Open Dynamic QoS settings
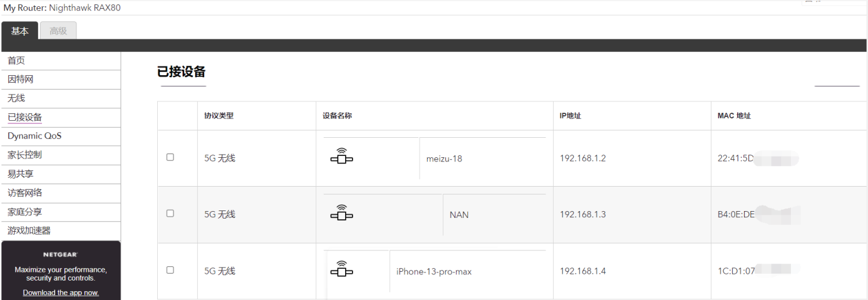The height and width of the screenshot is (300, 868). [x=34, y=136]
